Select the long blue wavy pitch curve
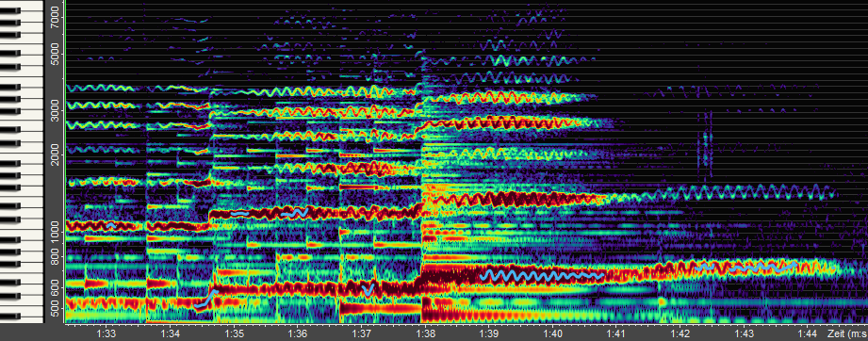Image resolution: width=868 pixels, height=341 pixels. click(x=543, y=275)
